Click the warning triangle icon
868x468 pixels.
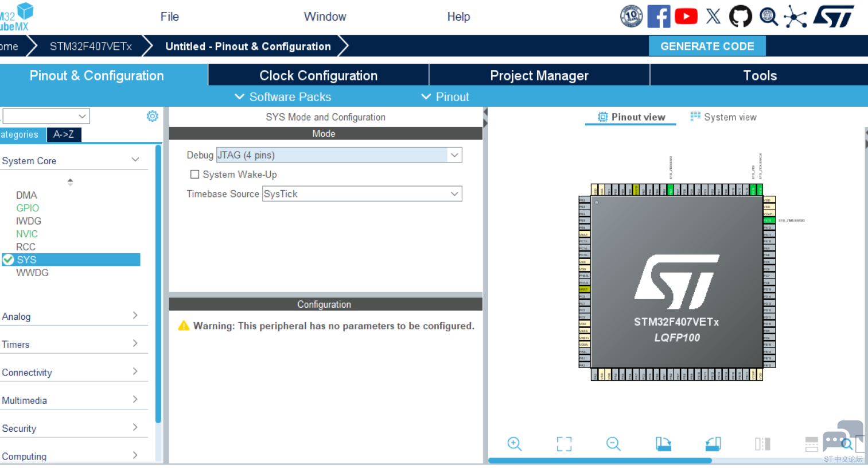click(x=184, y=326)
